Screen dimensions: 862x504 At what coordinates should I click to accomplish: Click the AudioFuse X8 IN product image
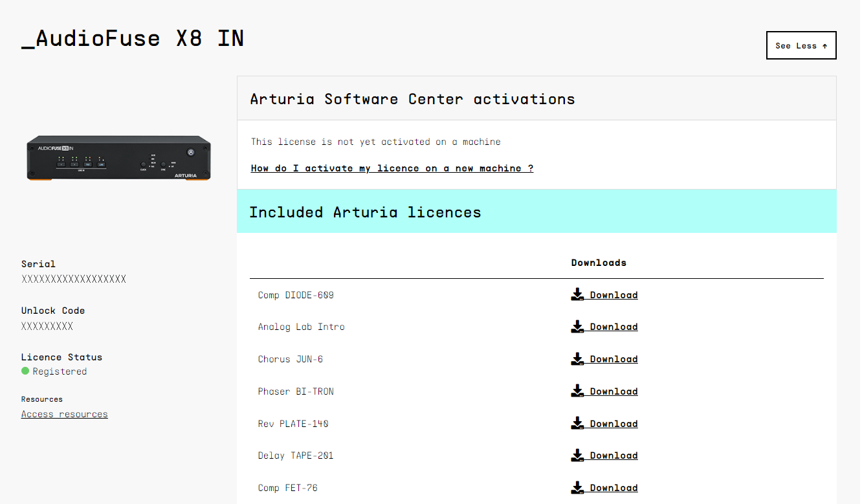click(119, 159)
